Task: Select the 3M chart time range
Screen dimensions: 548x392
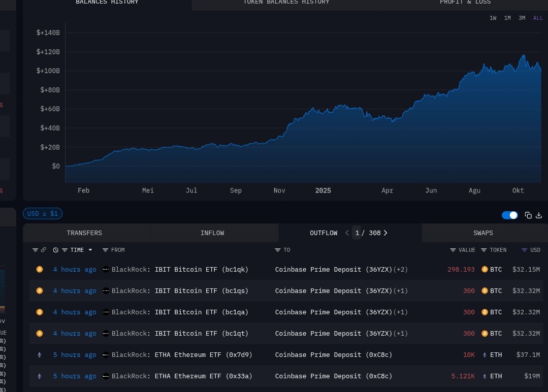Action: click(x=522, y=18)
